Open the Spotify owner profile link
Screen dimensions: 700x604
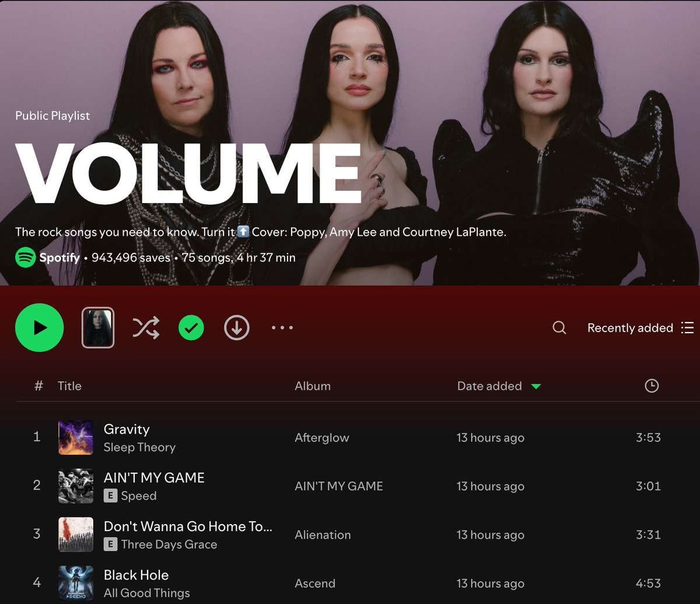(60, 257)
